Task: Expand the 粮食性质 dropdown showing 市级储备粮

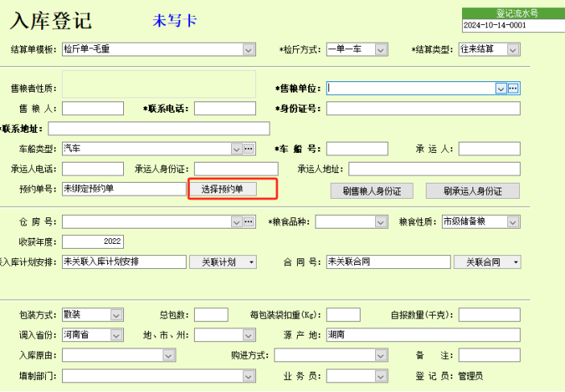Action: tap(513, 221)
